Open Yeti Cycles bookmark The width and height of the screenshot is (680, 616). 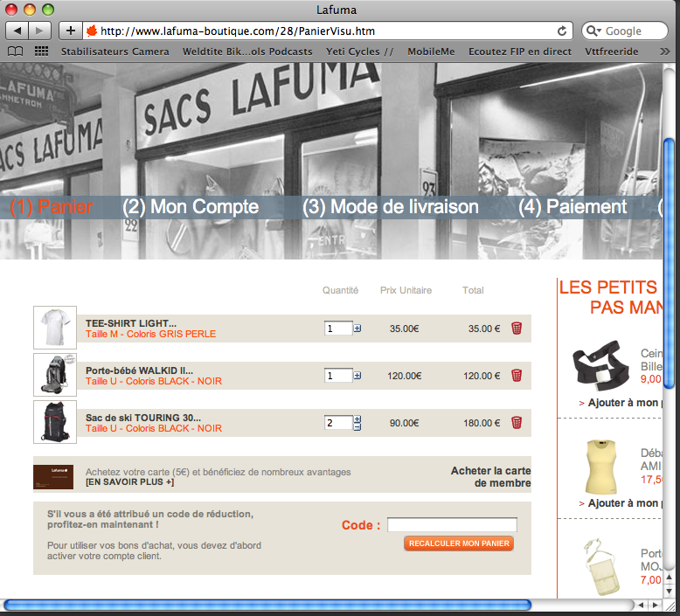point(359,52)
